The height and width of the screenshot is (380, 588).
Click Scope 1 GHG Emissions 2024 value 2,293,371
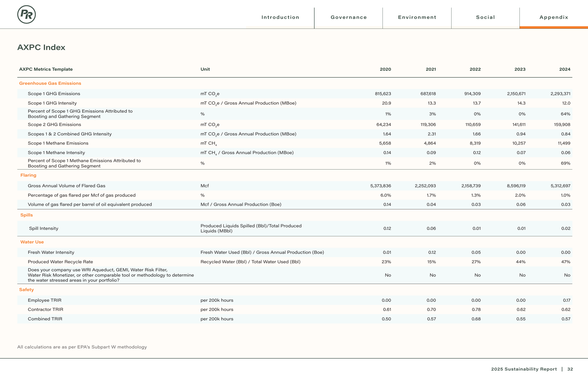tap(560, 94)
